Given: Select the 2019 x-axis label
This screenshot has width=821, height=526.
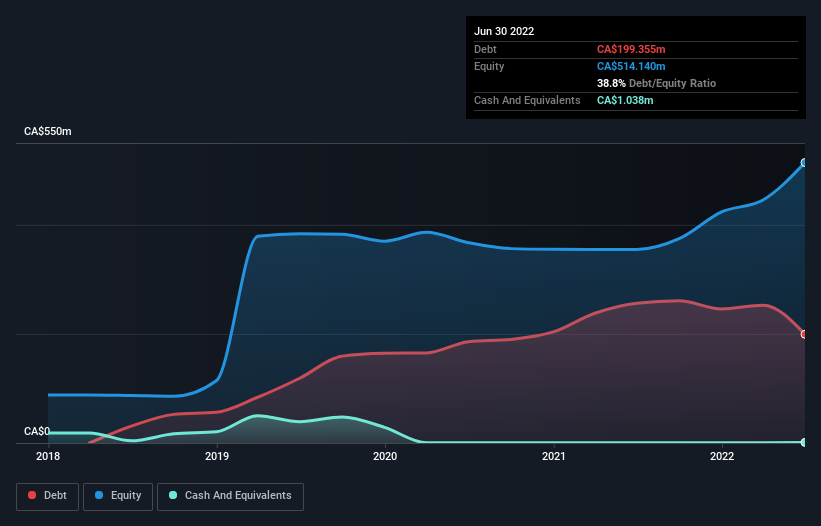Looking at the screenshot, I should (x=217, y=456).
